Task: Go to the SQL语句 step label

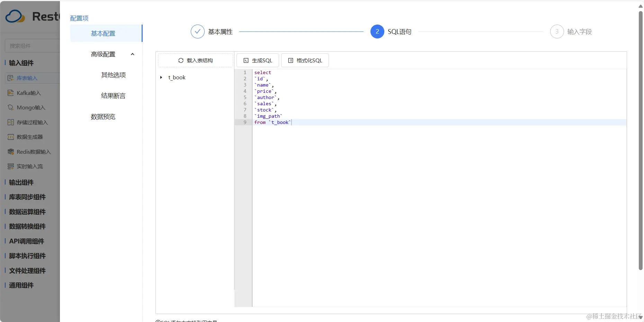Action: 400,32
